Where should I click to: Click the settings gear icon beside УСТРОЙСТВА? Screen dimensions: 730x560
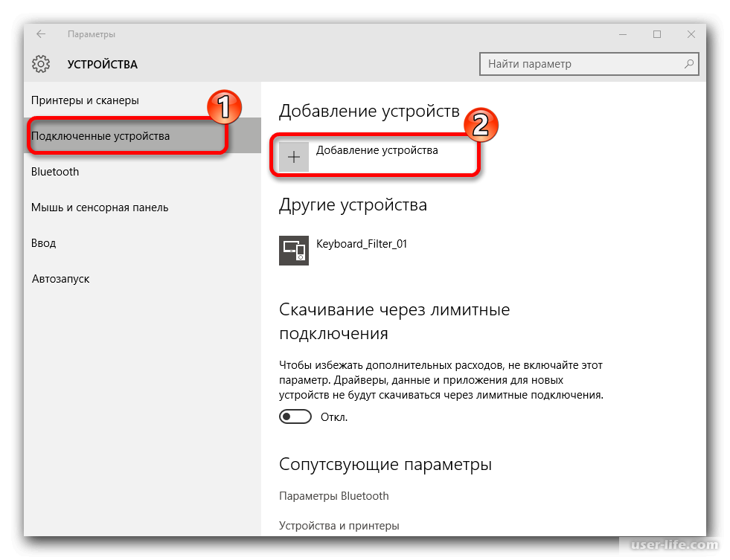coord(41,64)
